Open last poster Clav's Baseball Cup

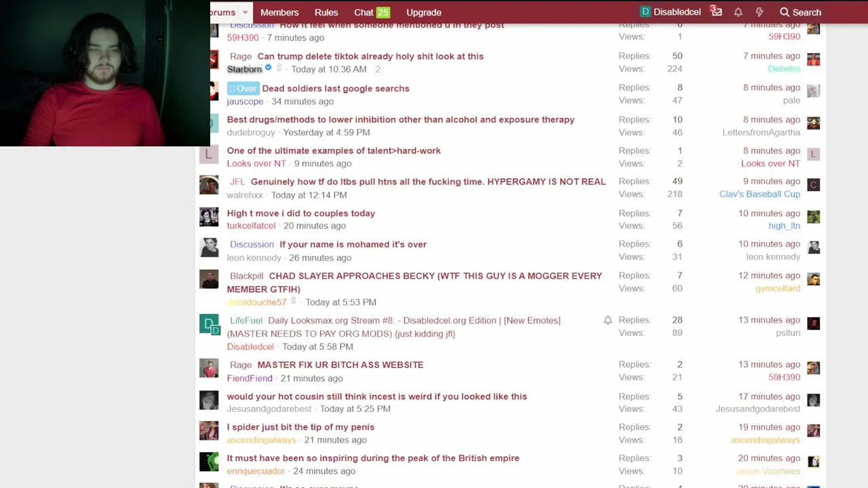tap(759, 195)
